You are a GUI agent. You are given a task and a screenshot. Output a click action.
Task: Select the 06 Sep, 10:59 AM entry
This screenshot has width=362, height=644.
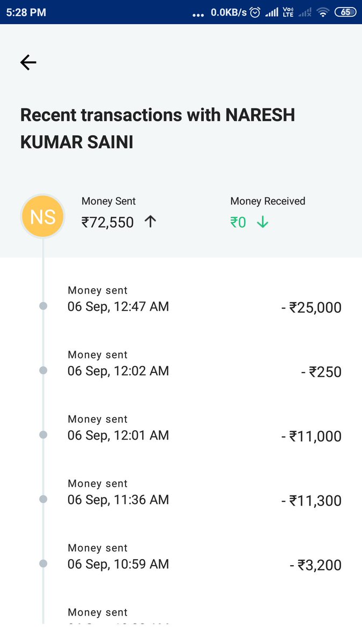[x=118, y=564]
